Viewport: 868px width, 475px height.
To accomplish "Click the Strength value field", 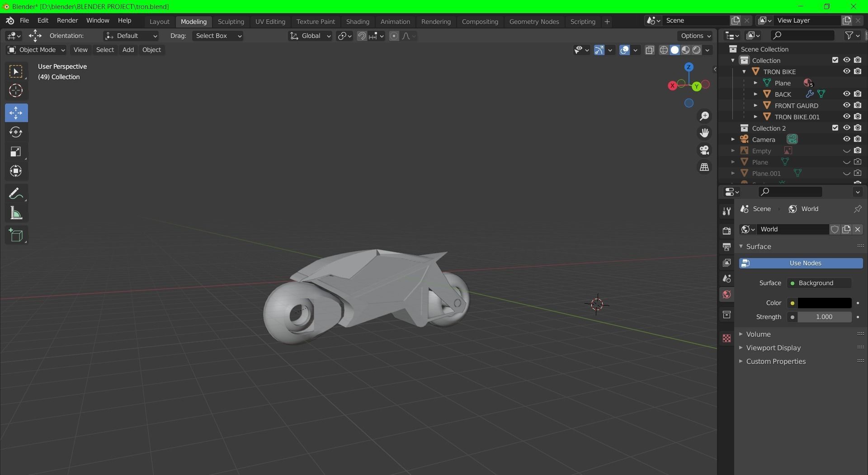I will [x=824, y=317].
